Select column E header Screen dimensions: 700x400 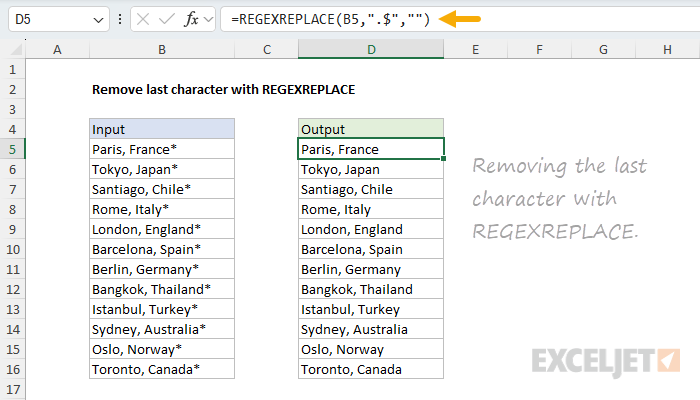pyautogui.click(x=475, y=49)
